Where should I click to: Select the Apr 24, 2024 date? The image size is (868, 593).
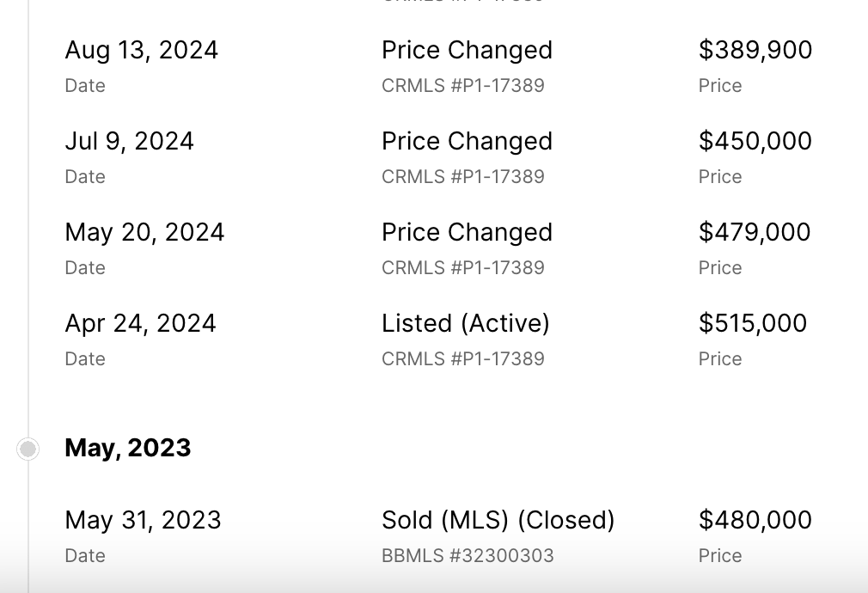[x=141, y=323]
